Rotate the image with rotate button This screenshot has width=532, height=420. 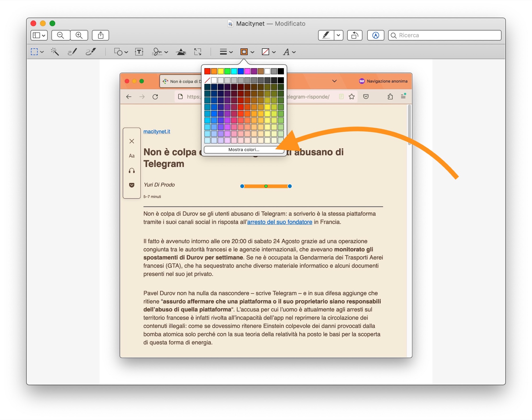[x=354, y=35]
